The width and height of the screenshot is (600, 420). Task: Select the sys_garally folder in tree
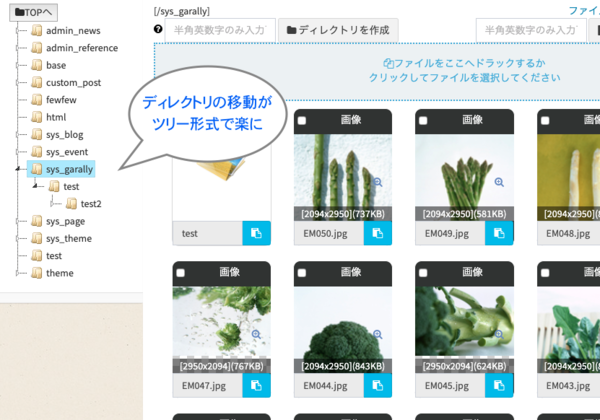coord(61,169)
